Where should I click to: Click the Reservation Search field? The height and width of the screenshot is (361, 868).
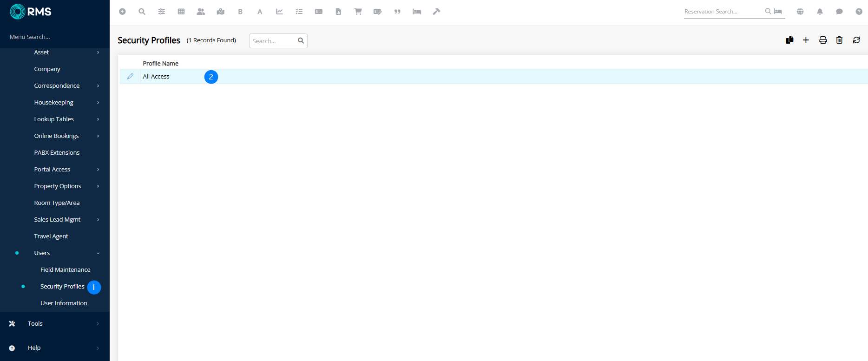click(x=723, y=12)
